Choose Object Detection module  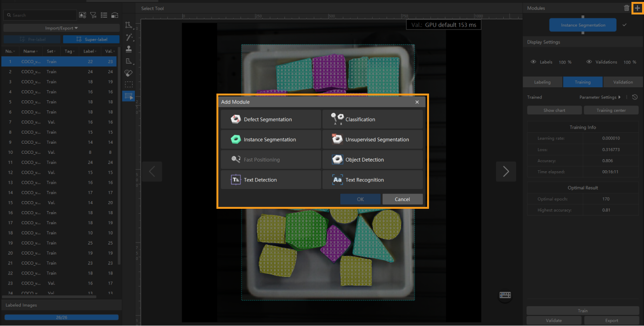click(x=372, y=160)
